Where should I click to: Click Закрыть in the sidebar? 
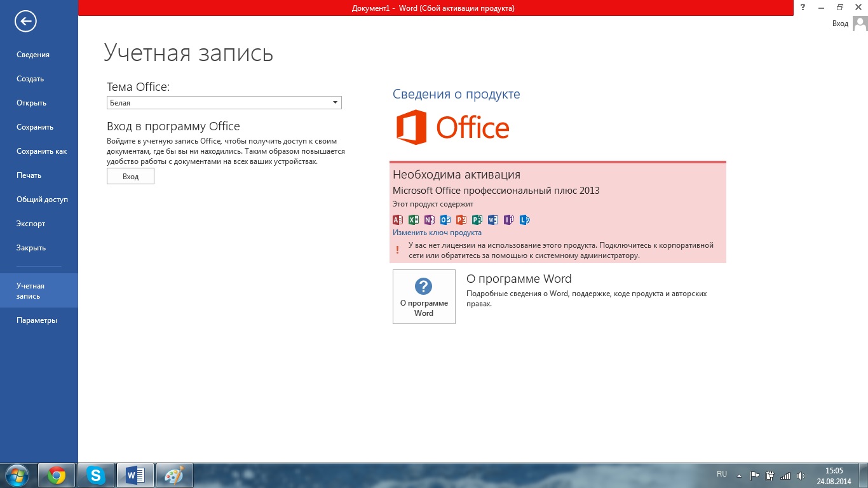(39, 248)
